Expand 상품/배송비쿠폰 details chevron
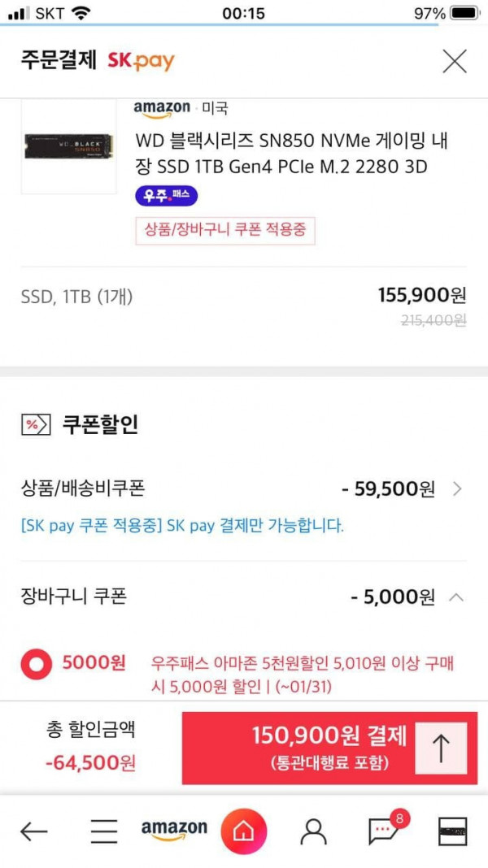 click(457, 488)
